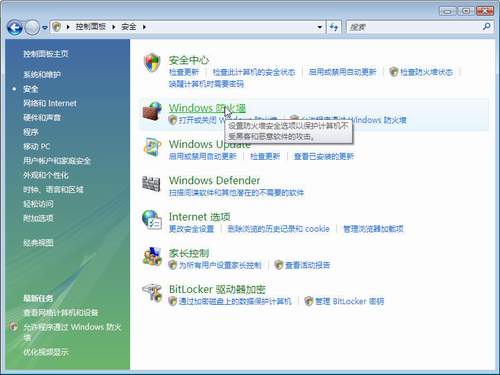The height and width of the screenshot is (375, 500).
Task: Click the 管理 BitLocker 密钥 link
Action: [x=349, y=301]
